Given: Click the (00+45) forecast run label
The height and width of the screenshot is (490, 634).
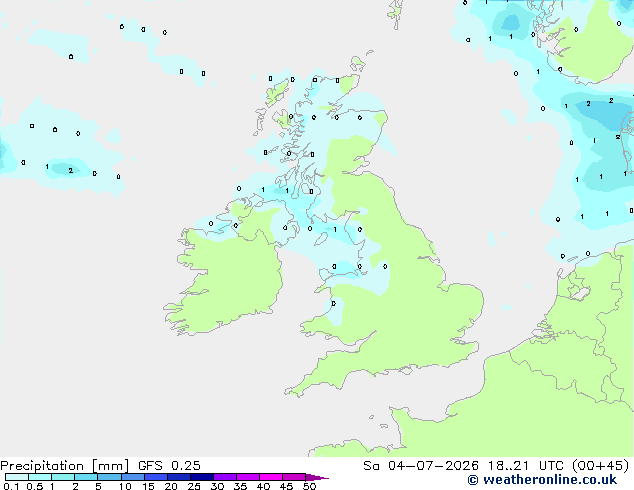Looking at the screenshot, I should pos(600,466).
